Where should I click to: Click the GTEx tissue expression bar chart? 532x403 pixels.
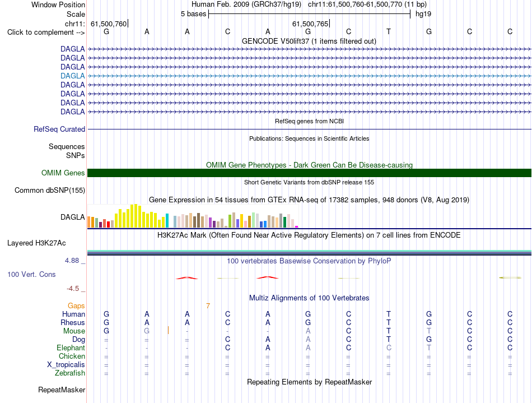coord(193,216)
